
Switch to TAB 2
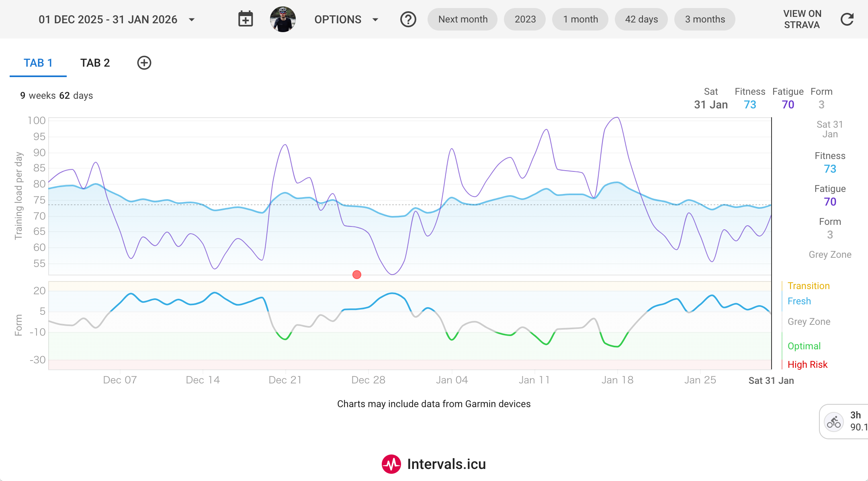95,63
